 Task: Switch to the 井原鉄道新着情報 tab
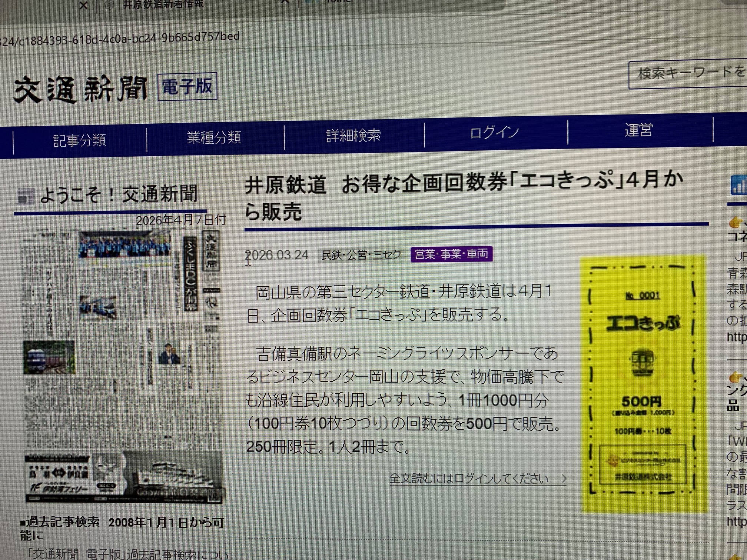click(x=163, y=4)
